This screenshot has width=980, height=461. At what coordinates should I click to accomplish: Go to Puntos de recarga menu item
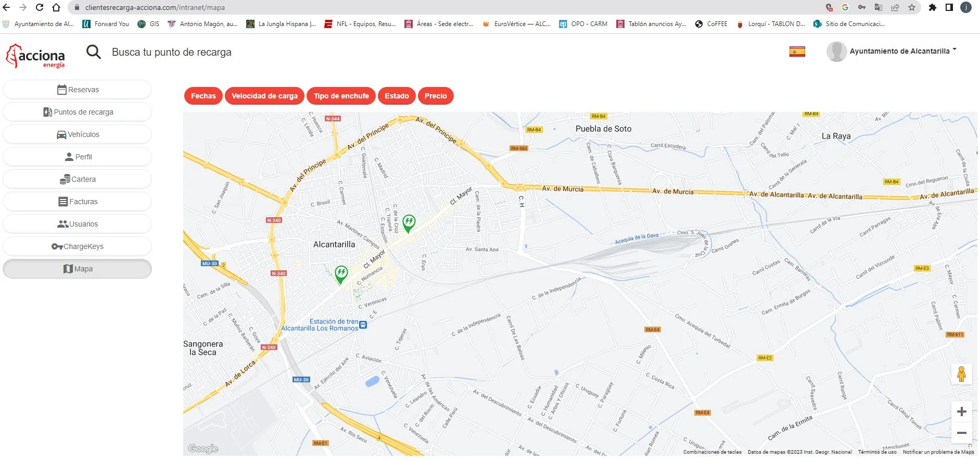pos(78,112)
